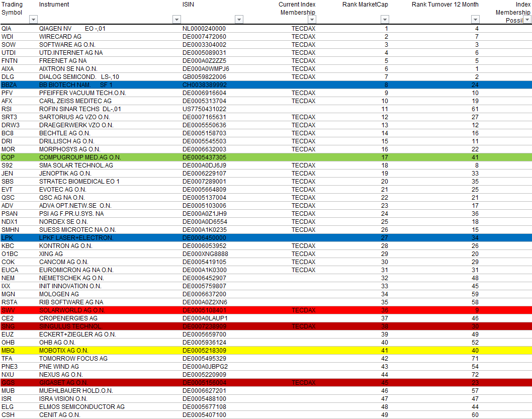Open the Index Membership Possible filter dropdown

[527, 20]
